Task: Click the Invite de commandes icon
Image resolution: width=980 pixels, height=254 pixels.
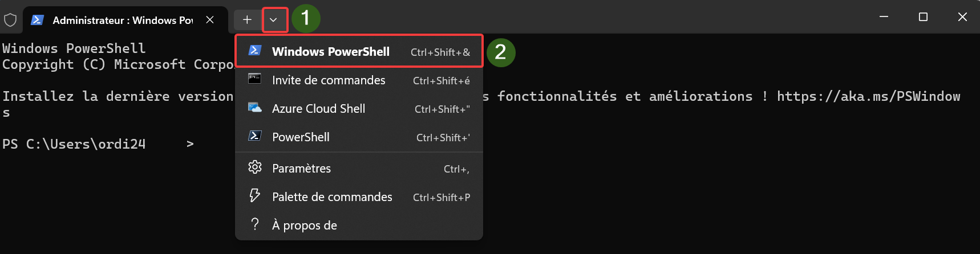Action: pos(255,79)
